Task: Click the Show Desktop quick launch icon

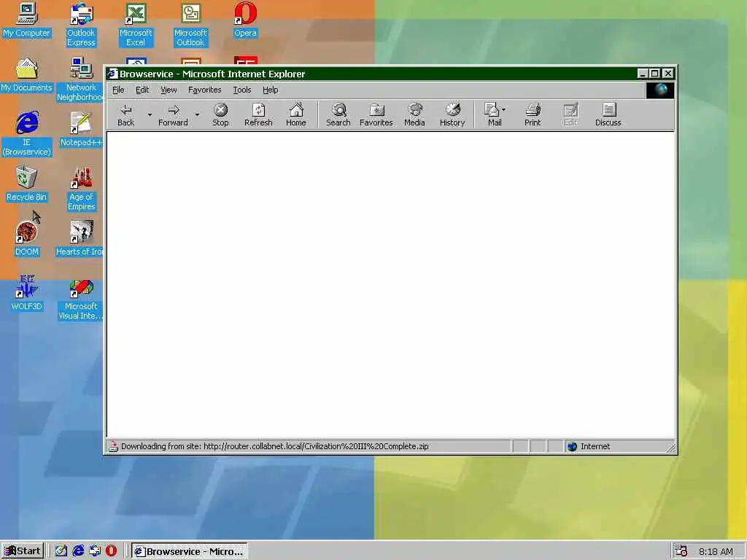Action: [x=61, y=551]
